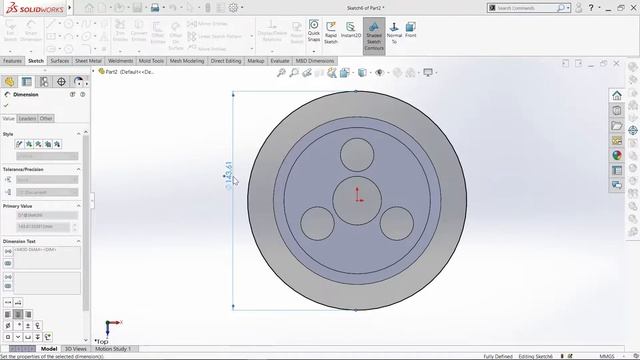This screenshot has width=640, height=360.
Task: Open the MBD Dimensions ribbon tab
Action: (315, 61)
